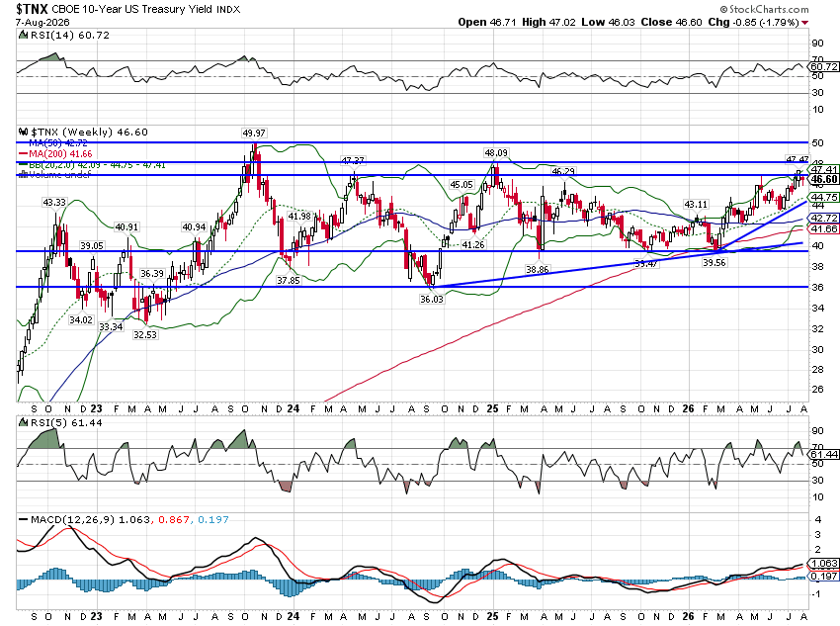Image resolution: width=840 pixels, height=626 pixels.
Task: Click the 49.97 peak price label
Action: [254, 133]
